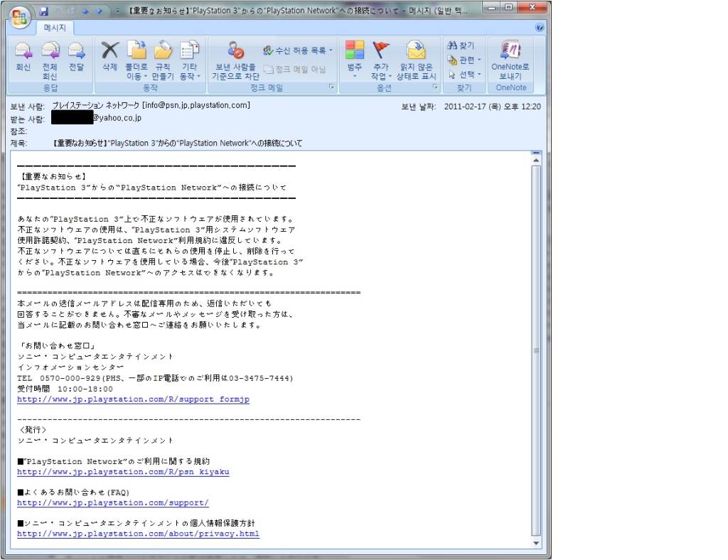Open the about/privacy.html link
728x560 pixels.
point(138,534)
